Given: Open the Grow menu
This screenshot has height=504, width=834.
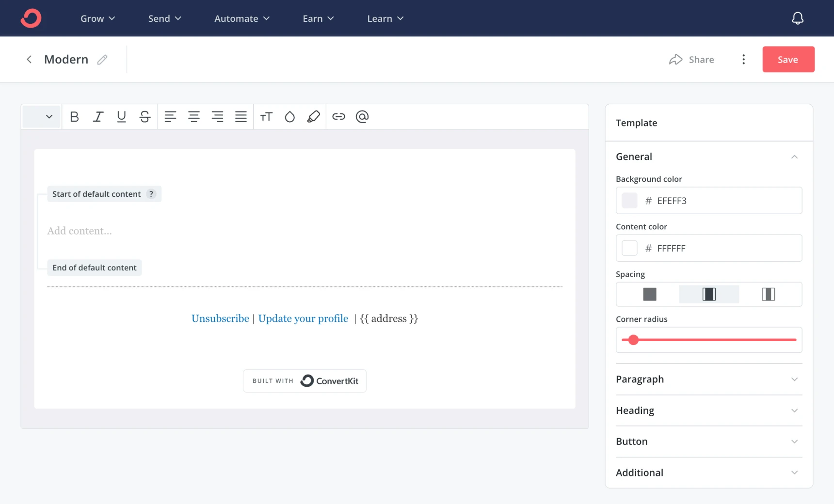Looking at the screenshot, I should coord(97,18).
